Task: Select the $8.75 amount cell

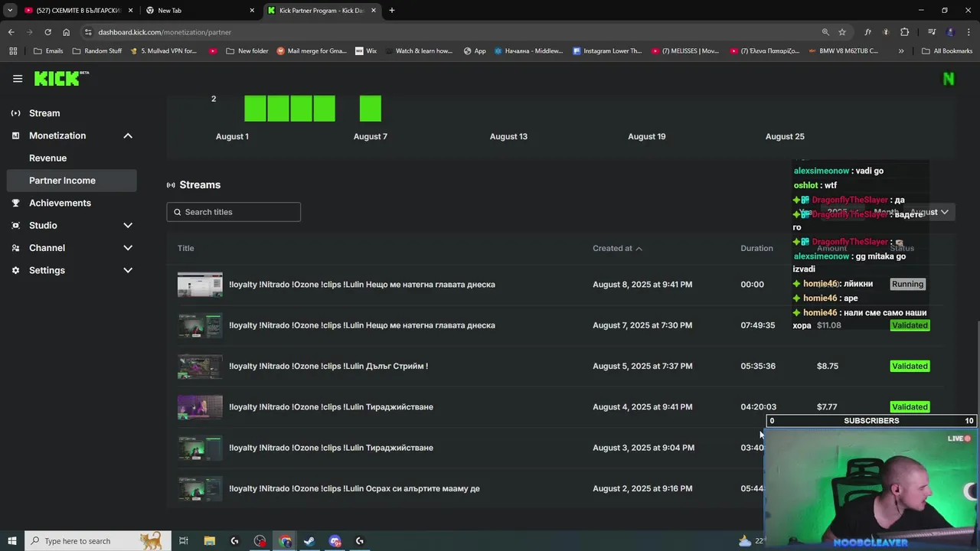Action: point(828,366)
